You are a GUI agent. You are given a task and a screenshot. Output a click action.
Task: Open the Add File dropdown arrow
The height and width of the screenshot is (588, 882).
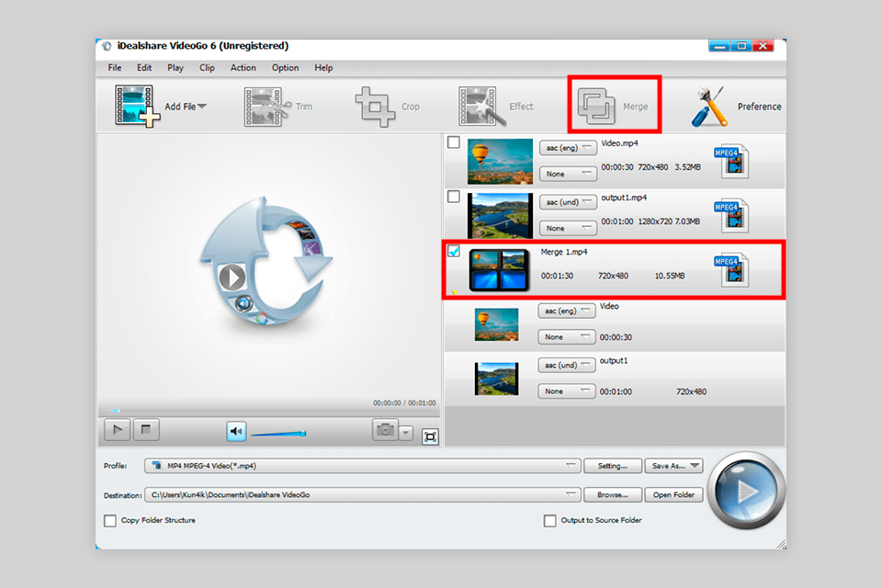[202, 107]
